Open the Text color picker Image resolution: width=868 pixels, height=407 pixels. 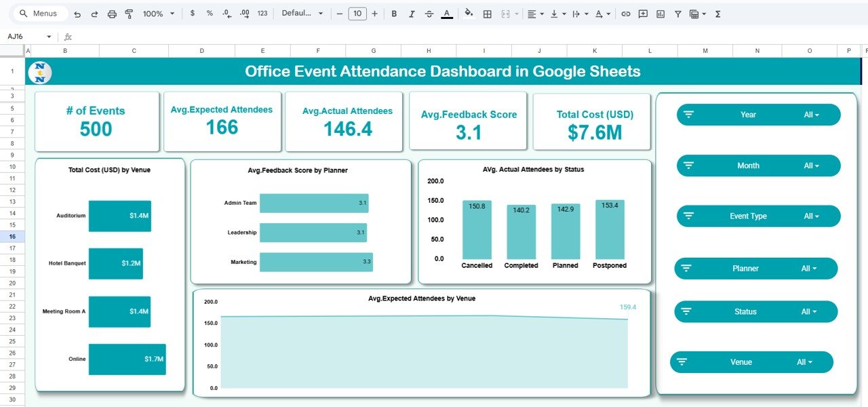click(x=446, y=14)
